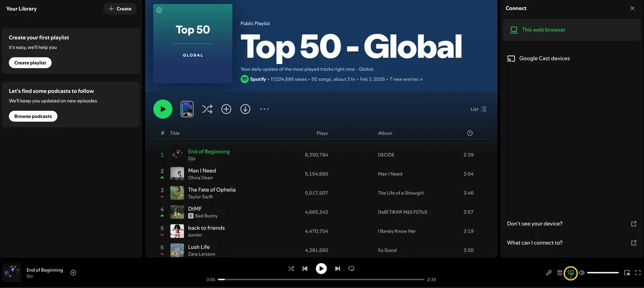Skip to the previous track

pyautogui.click(x=305, y=269)
